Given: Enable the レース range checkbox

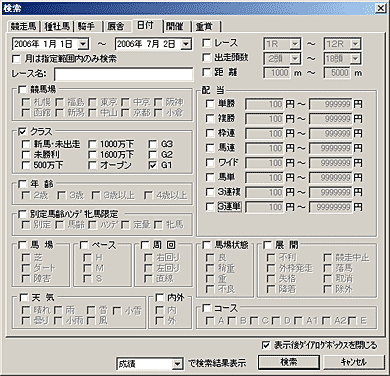Looking at the screenshot, I should click(x=207, y=43).
